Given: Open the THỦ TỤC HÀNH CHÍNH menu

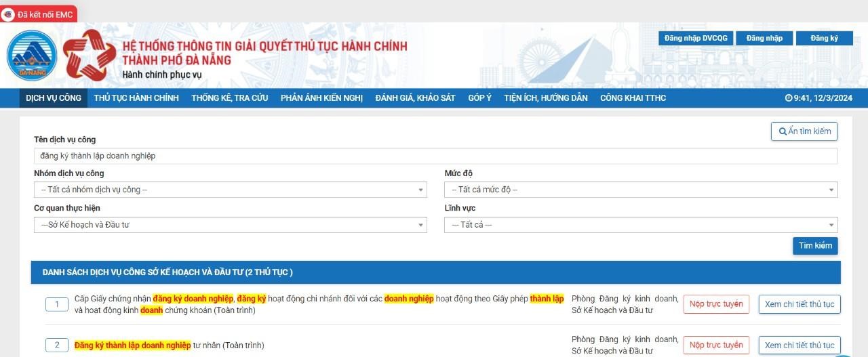Looking at the screenshot, I should tap(136, 98).
